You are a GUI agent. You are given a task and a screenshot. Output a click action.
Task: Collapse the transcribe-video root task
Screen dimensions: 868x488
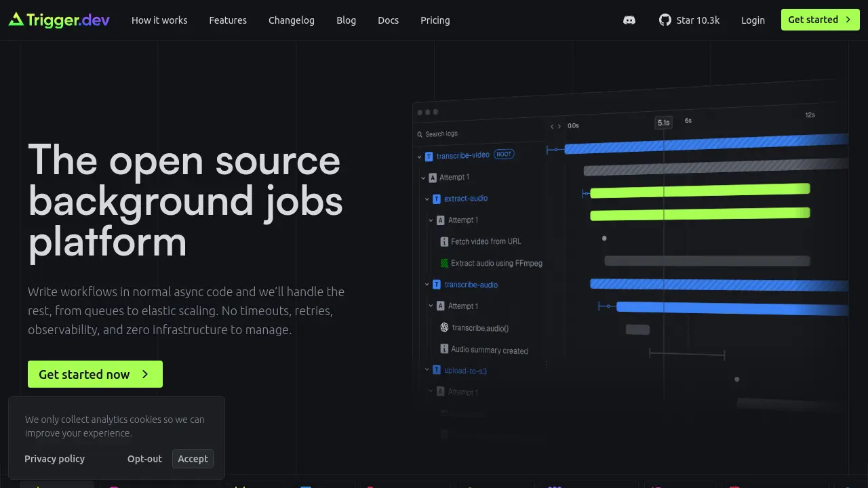[420, 156]
